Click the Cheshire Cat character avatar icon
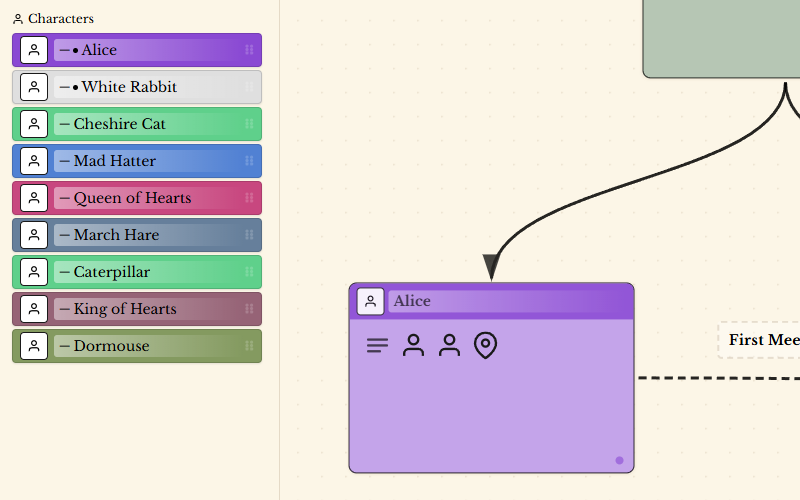 [34, 124]
